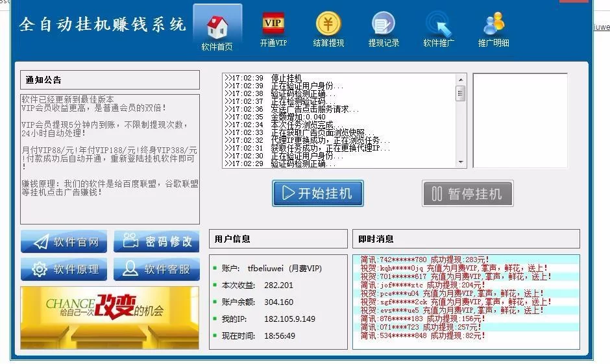
Task: Click the 停止挂机 log entry
Action: pyautogui.click(x=286, y=79)
